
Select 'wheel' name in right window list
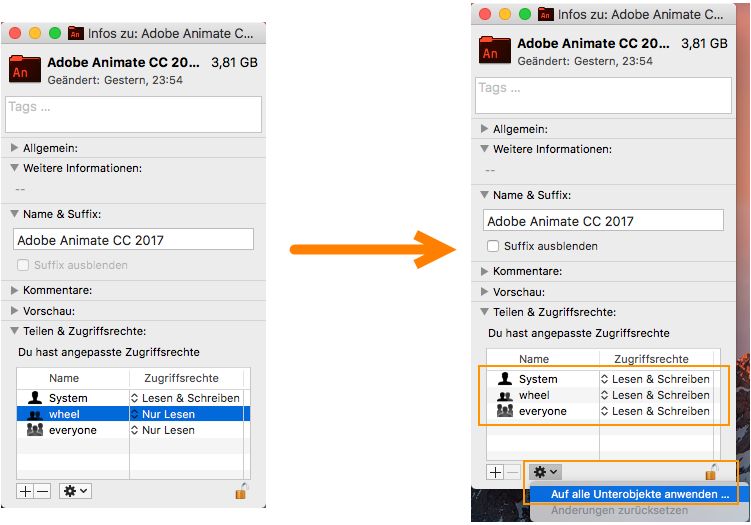[x=534, y=395]
